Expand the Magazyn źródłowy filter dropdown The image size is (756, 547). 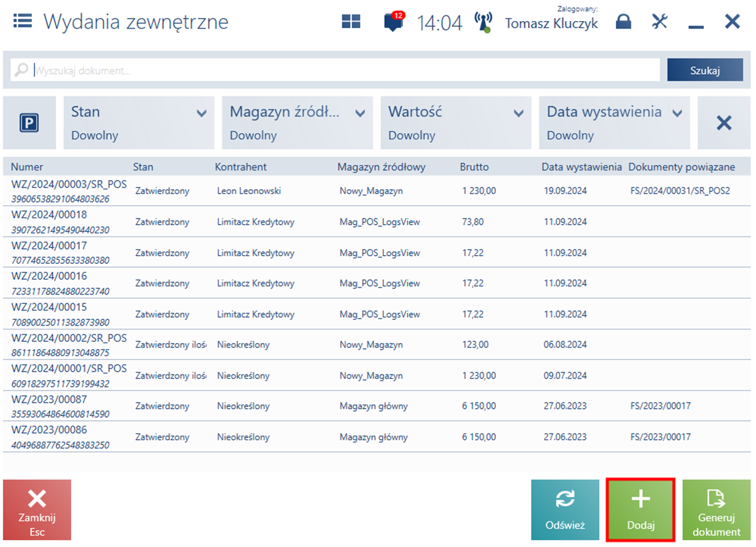coord(297,123)
